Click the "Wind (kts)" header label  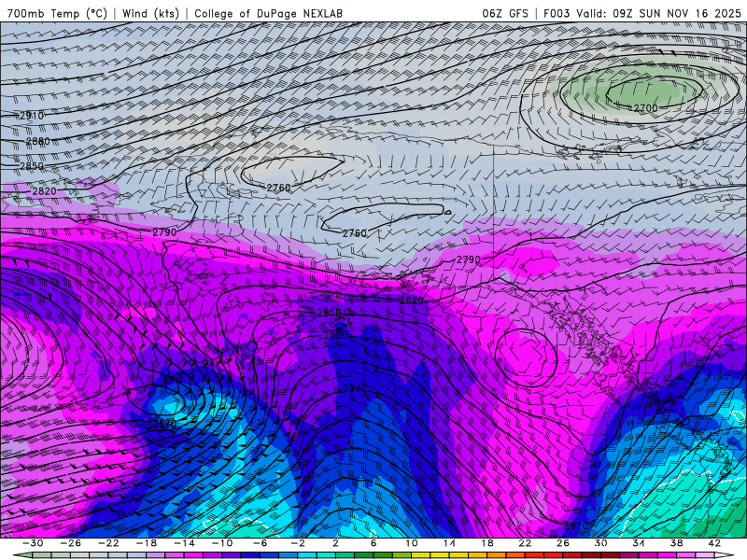point(150,13)
